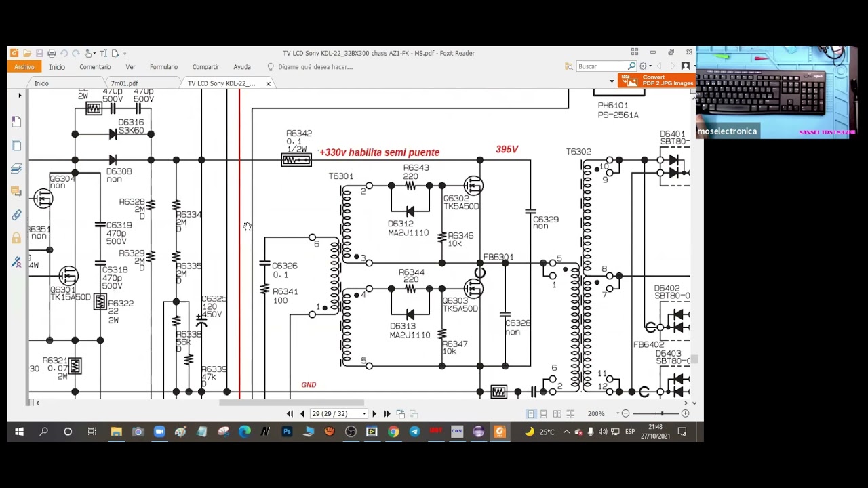
Task: Open Photoshop from the taskbar
Action: pyautogui.click(x=287, y=432)
